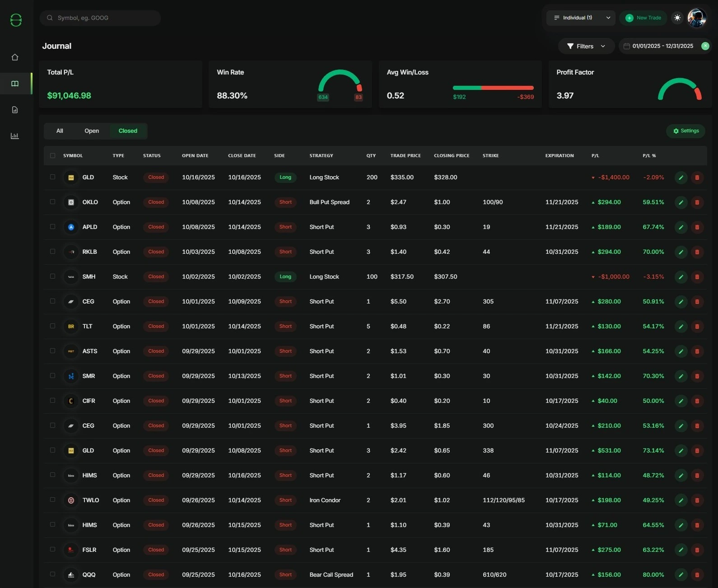Screen dimensions: 718x588
Task: Select the TLT row checkbox
Action: (x=53, y=326)
